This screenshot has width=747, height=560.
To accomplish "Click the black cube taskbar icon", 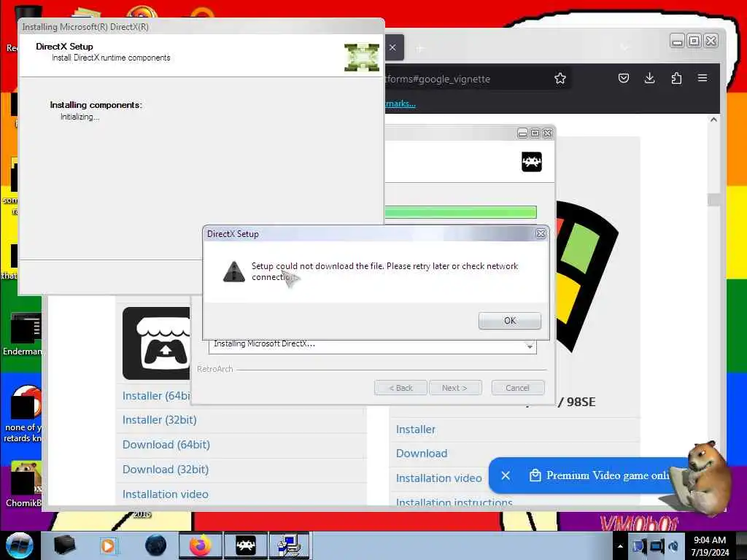I will tap(64, 545).
